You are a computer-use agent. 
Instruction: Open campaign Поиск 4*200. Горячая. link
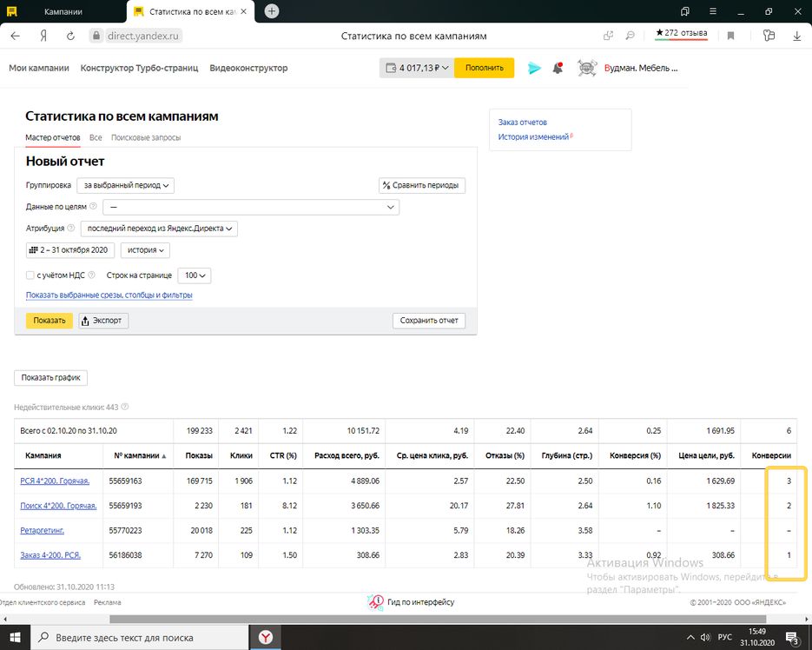(x=58, y=506)
